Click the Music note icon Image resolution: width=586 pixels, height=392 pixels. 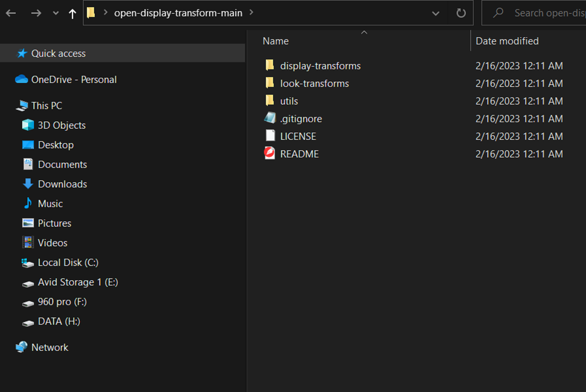click(27, 203)
